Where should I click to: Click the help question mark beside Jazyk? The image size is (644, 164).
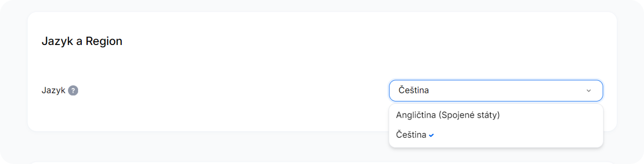(73, 91)
